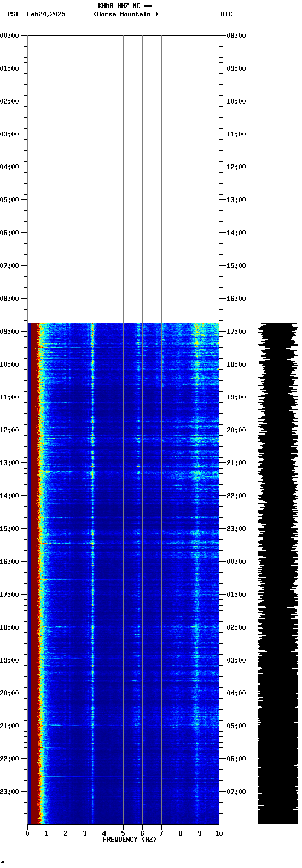The height and width of the screenshot is (868, 302).
Task: Click the UTC '08:00' time label
Action: 236,36
